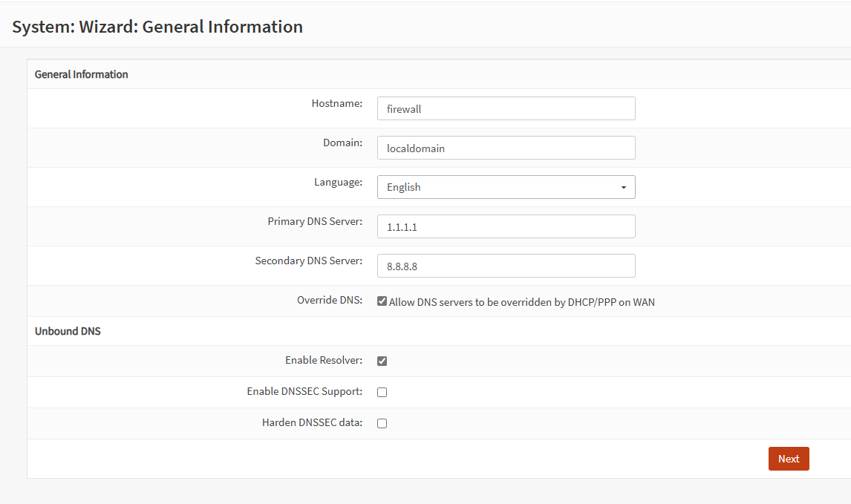The image size is (851, 504).
Task: Click the Secondary DNS Server field
Action: [506, 266]
